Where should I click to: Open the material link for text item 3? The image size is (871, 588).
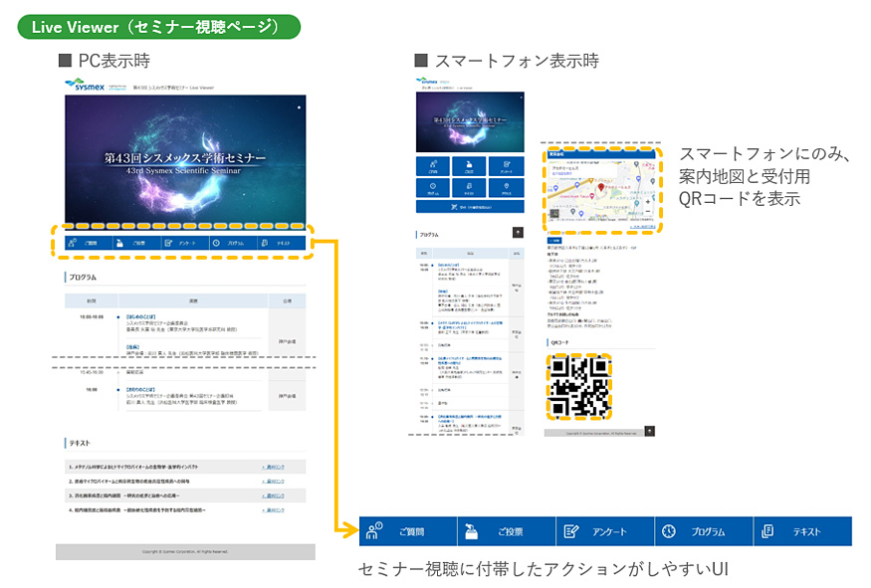pos(274,495)
